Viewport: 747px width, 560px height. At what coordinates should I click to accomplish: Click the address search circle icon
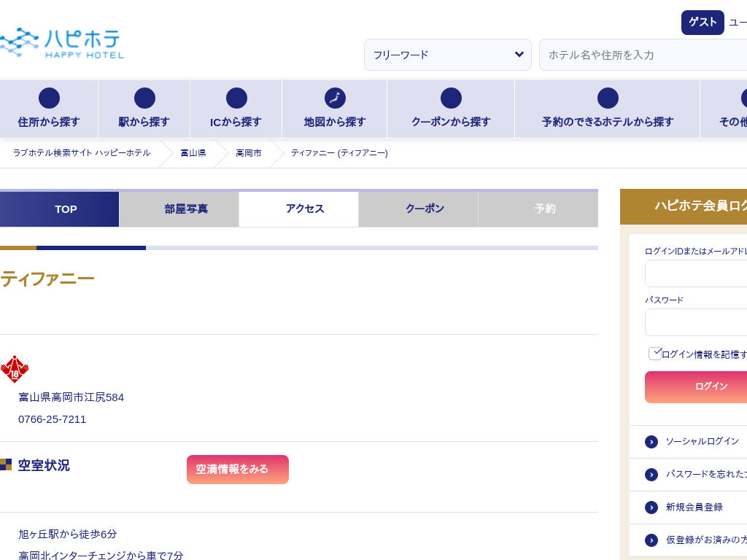(x=49, y=98)
